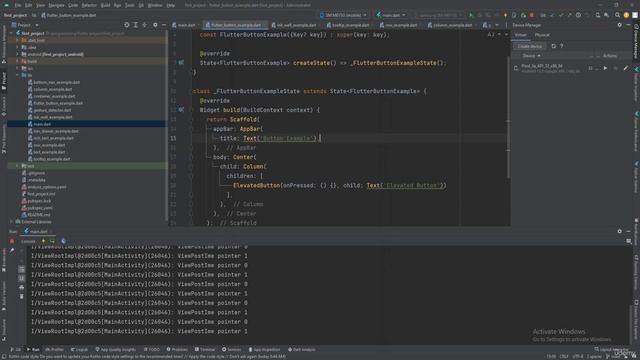Open Project panel gear options

click(155, 25)
